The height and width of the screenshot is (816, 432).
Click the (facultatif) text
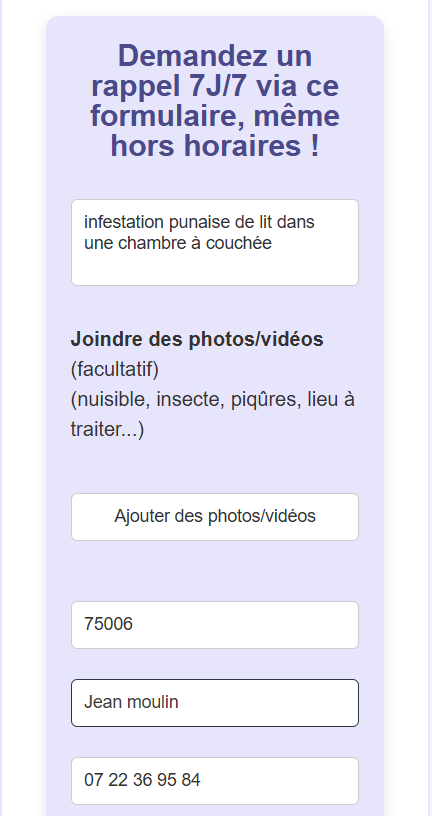(x=115, y=369)
